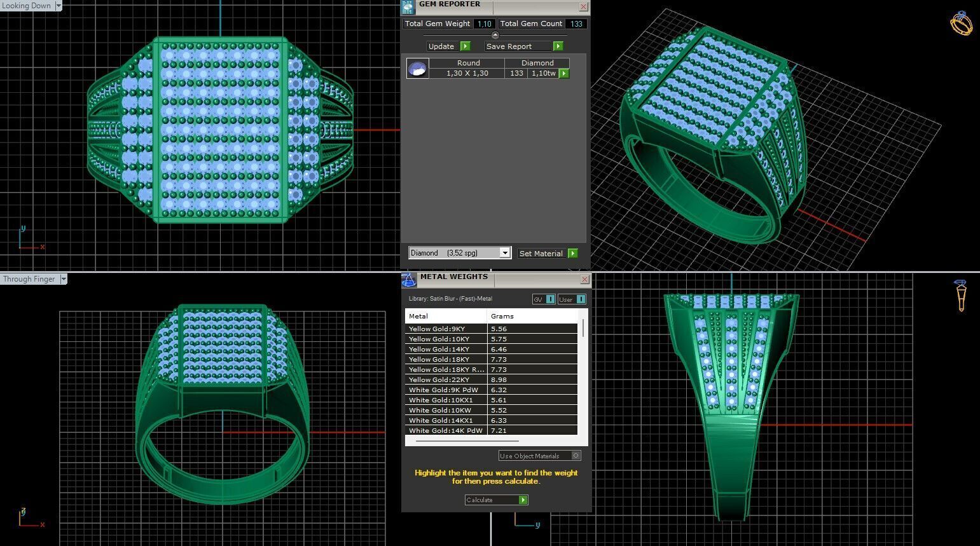Image resolution: width=980 pixels, height=546 pixels.
Task: Click the orange ring icon in perspective view
Action: pyautogui.click(x=962, y=24)
